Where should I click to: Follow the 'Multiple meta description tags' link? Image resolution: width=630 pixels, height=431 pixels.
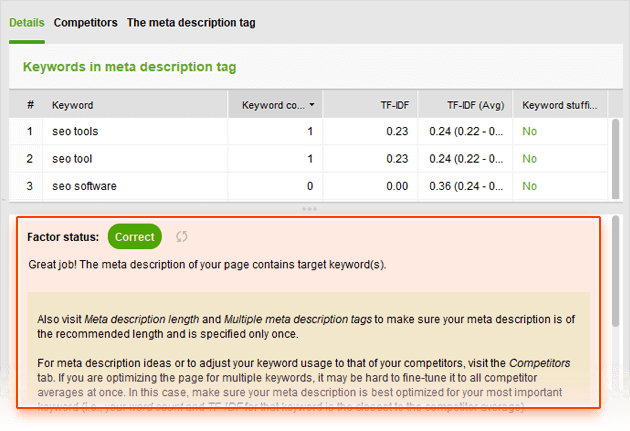point(298,319)
